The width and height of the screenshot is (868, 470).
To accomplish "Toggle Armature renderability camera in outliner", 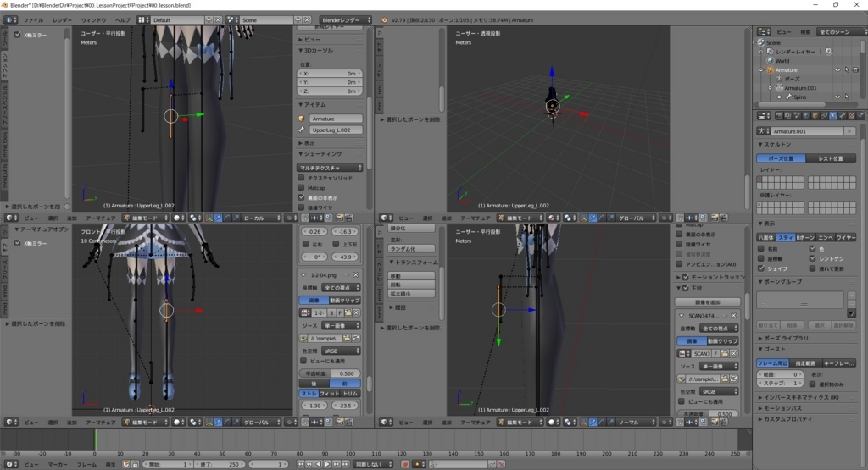I will coord(855,69).
